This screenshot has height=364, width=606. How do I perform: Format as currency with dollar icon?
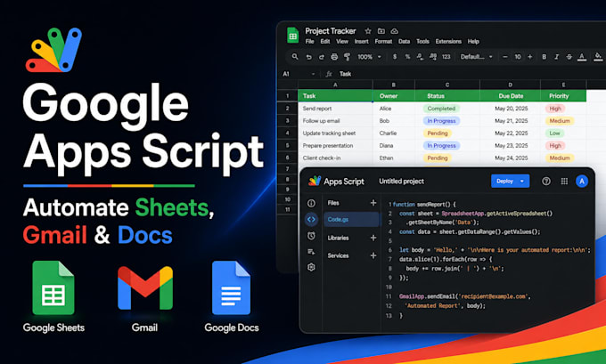click(395, 57)
